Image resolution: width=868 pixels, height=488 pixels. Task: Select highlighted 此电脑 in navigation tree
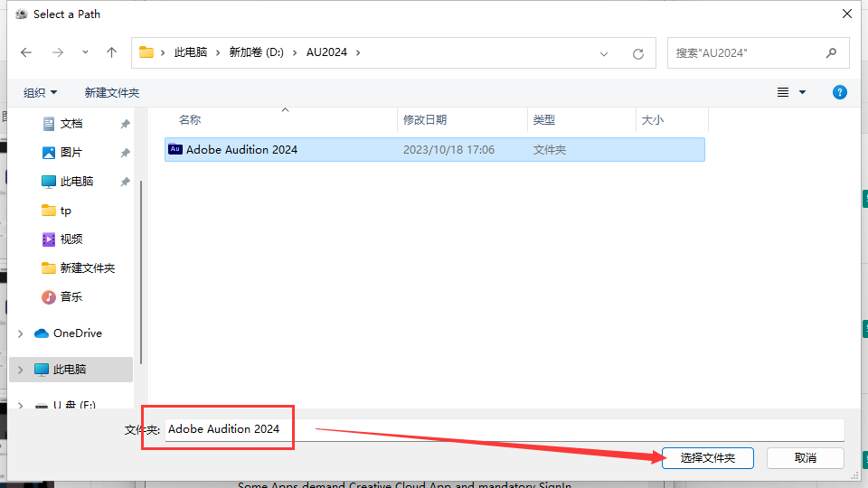point(70,370)
